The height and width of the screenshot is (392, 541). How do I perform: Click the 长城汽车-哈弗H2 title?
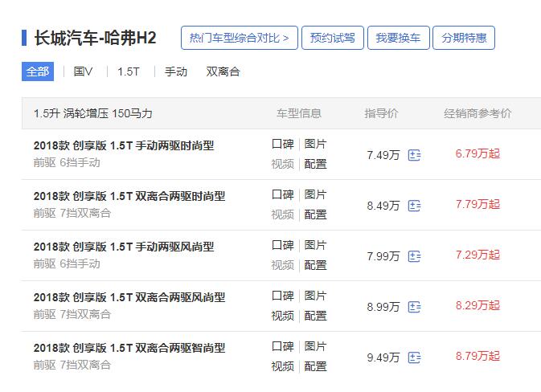tap(95, 38)
